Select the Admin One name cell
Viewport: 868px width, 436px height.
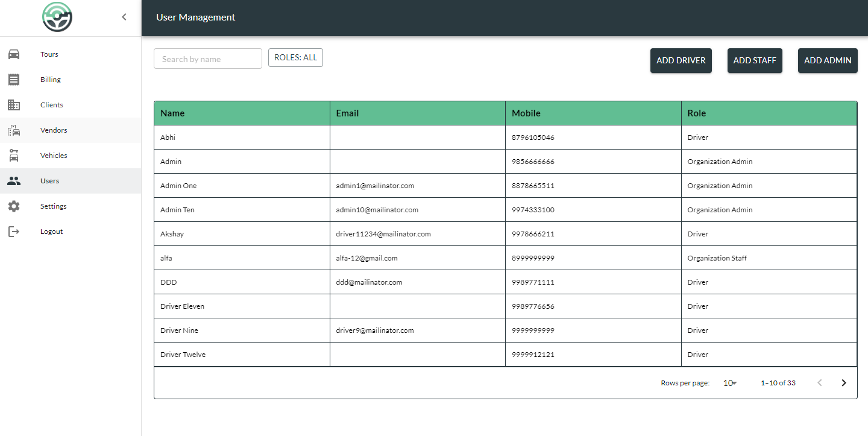[x=242, y=186]
